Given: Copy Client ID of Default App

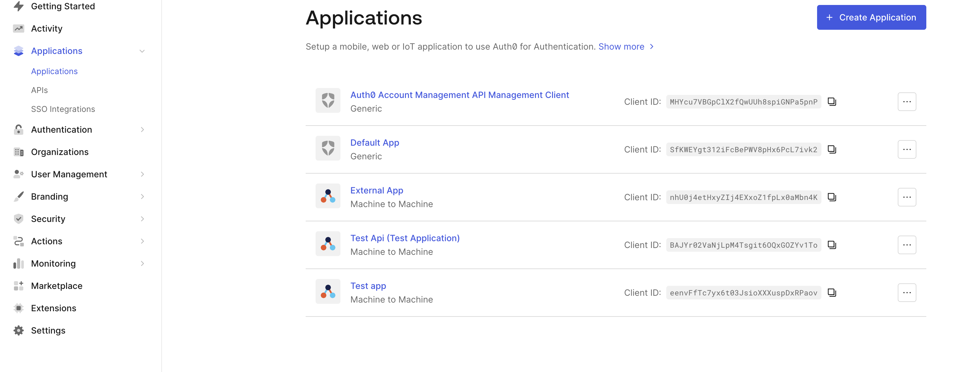Looking at the screenshot, I should click(832, 149).
